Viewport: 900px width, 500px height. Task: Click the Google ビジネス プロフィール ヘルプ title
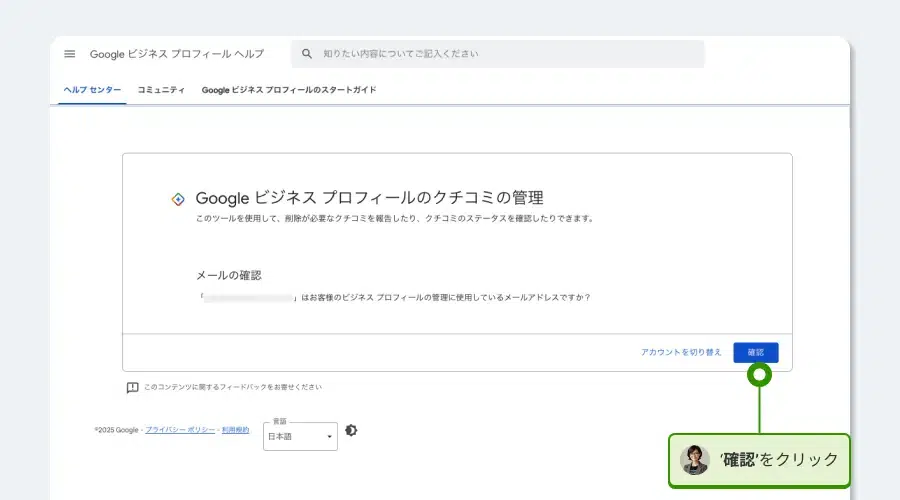coord(177,54)
